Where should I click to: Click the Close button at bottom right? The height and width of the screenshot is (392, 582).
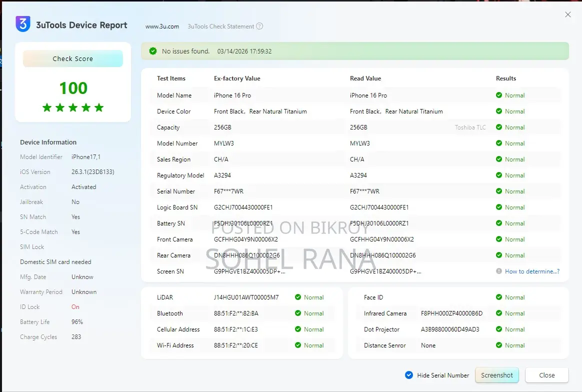[546, 375]
